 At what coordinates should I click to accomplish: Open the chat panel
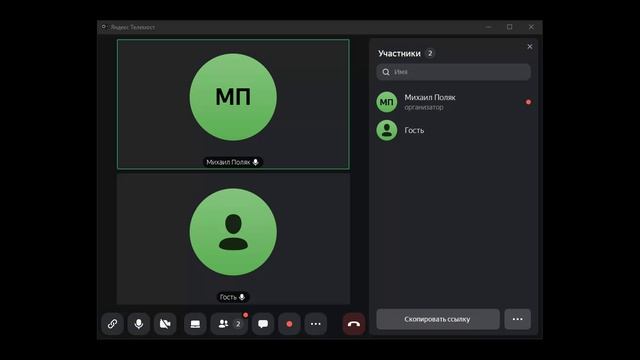263,324
